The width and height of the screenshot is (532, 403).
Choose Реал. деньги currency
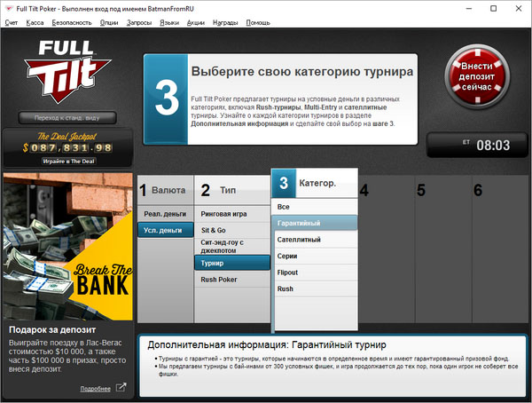165,214
